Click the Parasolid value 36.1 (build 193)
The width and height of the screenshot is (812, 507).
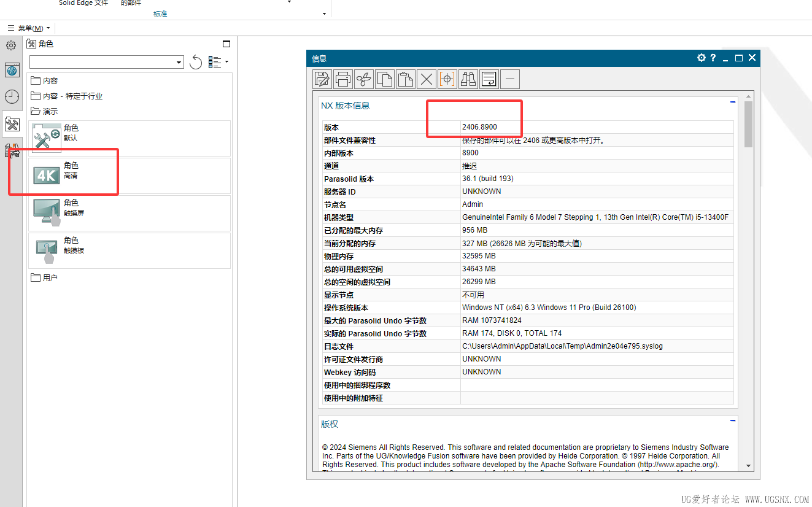[488, 179]
